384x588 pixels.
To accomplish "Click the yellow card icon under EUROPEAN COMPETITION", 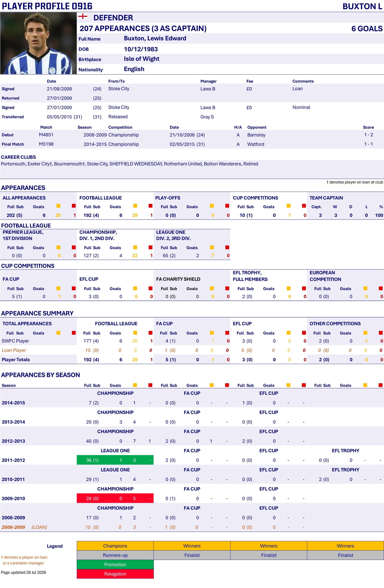I will (x=365, y=288).
